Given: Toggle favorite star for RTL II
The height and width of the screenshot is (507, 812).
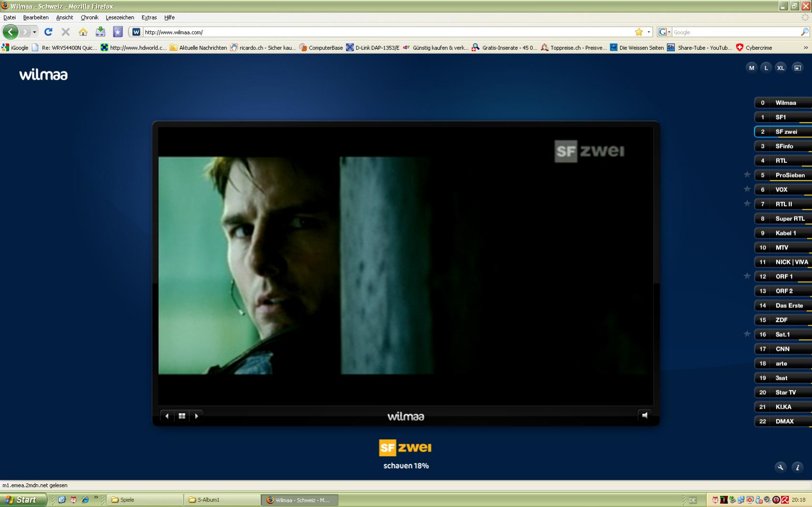Looking at the screenshot, I should (x=747, y=203).
